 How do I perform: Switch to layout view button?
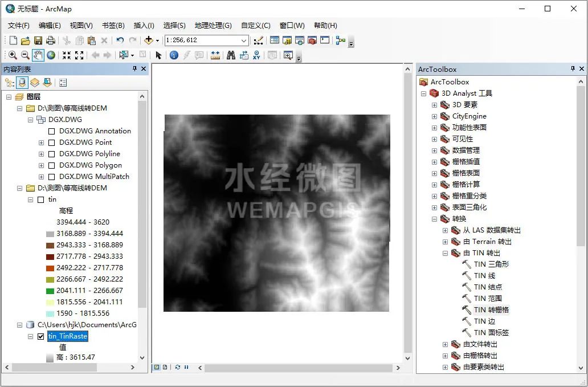[x=165, y=367]
